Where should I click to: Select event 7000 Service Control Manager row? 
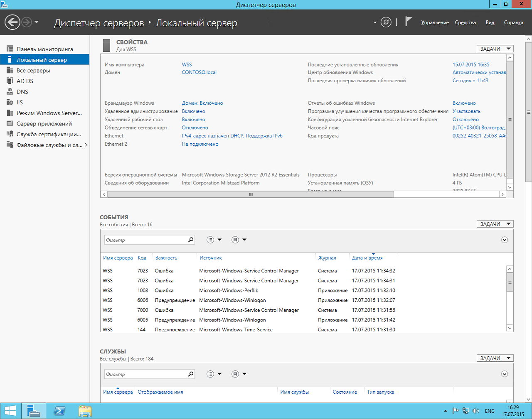pos(303,310)
